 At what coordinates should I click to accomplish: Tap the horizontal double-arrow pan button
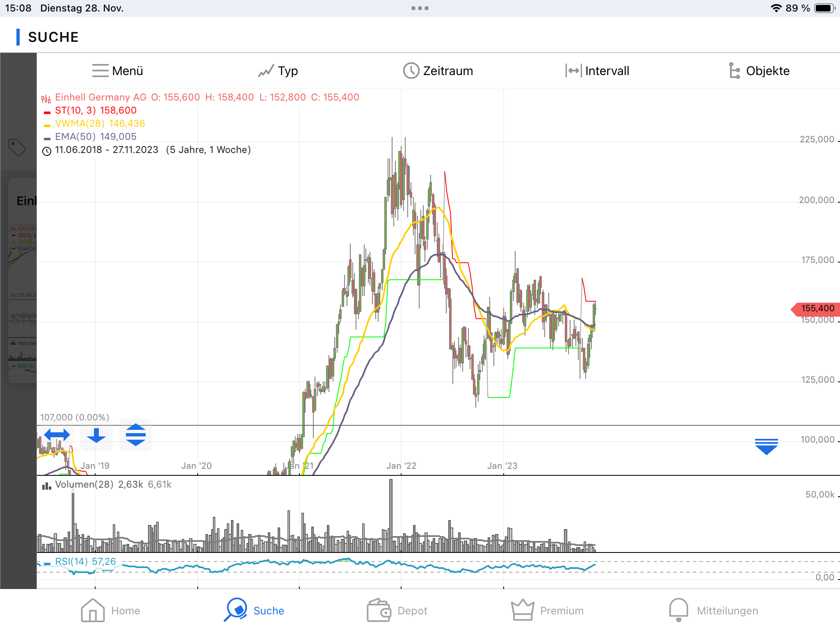(57, 435)
